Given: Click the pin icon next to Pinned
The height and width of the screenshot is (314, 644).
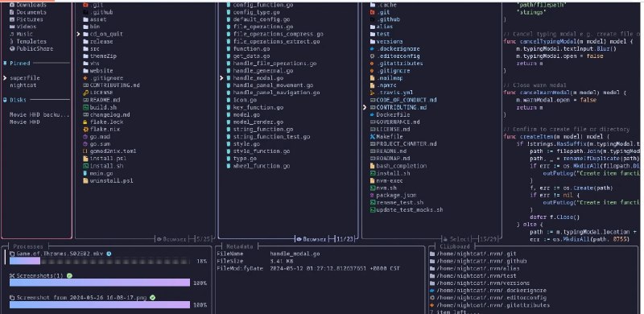Looking at the screenshot, I should pos(6,64).
